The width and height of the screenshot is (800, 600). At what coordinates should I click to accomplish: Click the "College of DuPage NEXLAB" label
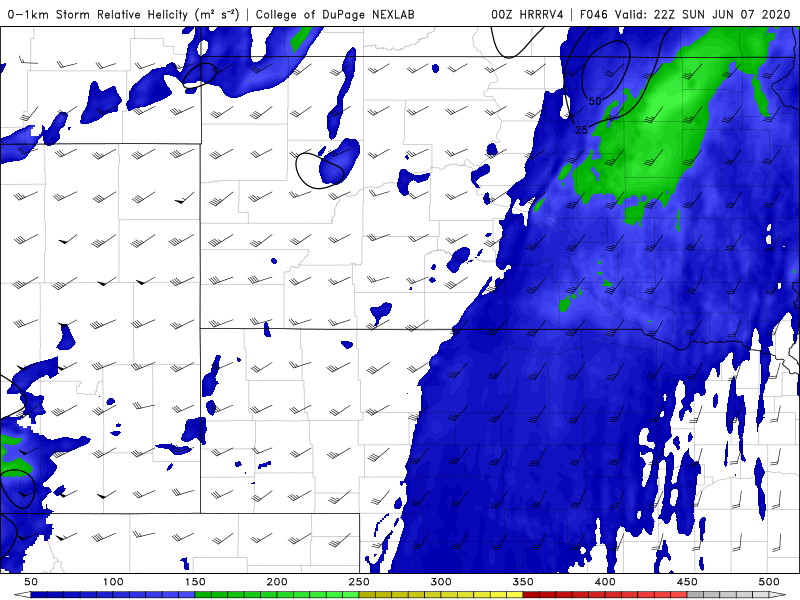click(x=335, y=14)
